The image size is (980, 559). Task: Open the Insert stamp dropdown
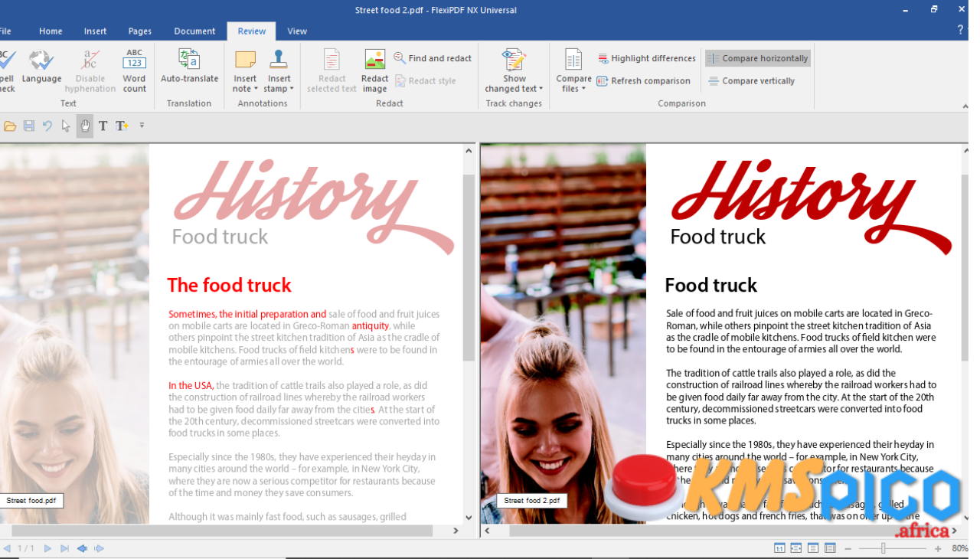tap(279, 71)
